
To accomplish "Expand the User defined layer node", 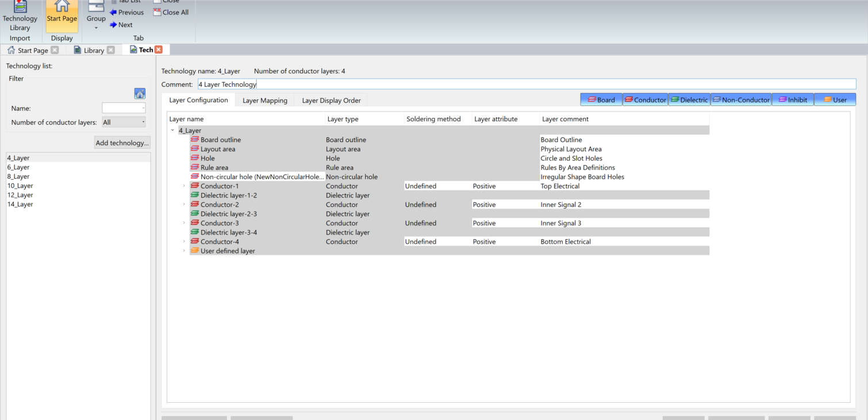I will pyautogui.click(x=184, y=251).
